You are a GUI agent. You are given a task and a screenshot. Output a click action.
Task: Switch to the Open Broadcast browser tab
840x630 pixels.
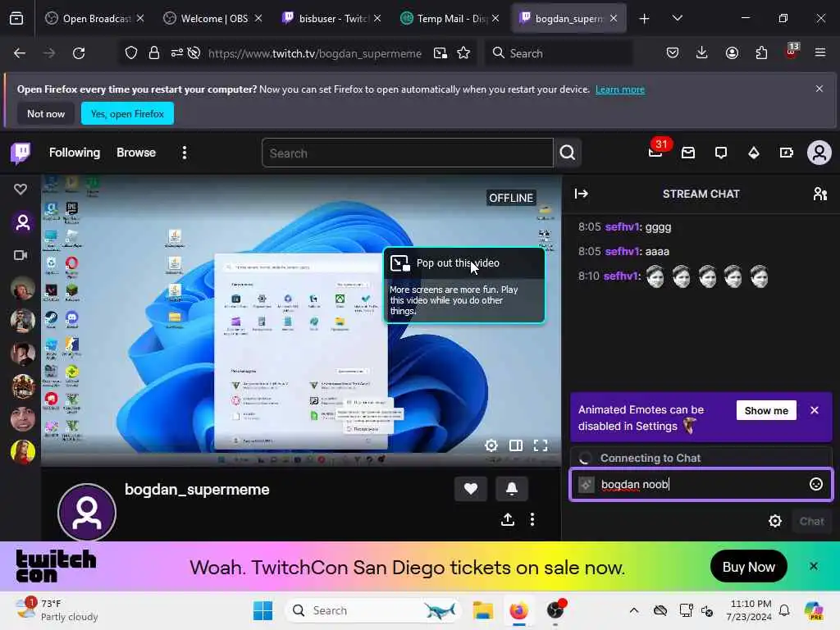tap(94, 19)
